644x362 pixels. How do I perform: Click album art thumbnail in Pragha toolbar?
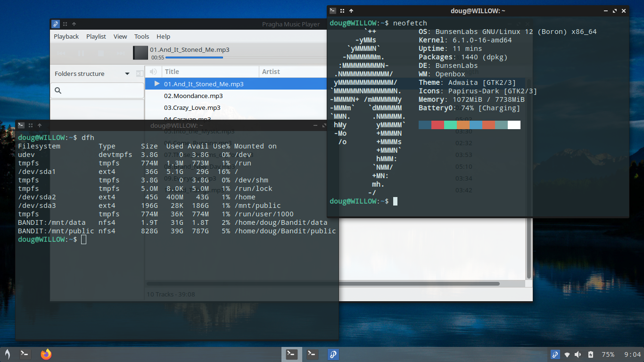pos(140,53)
